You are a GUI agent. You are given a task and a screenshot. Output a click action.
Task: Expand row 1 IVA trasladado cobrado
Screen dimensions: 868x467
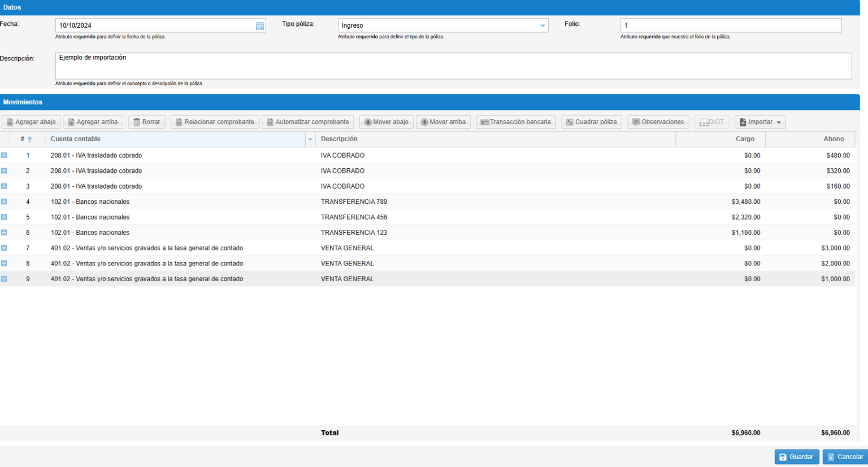coord(5,155)
